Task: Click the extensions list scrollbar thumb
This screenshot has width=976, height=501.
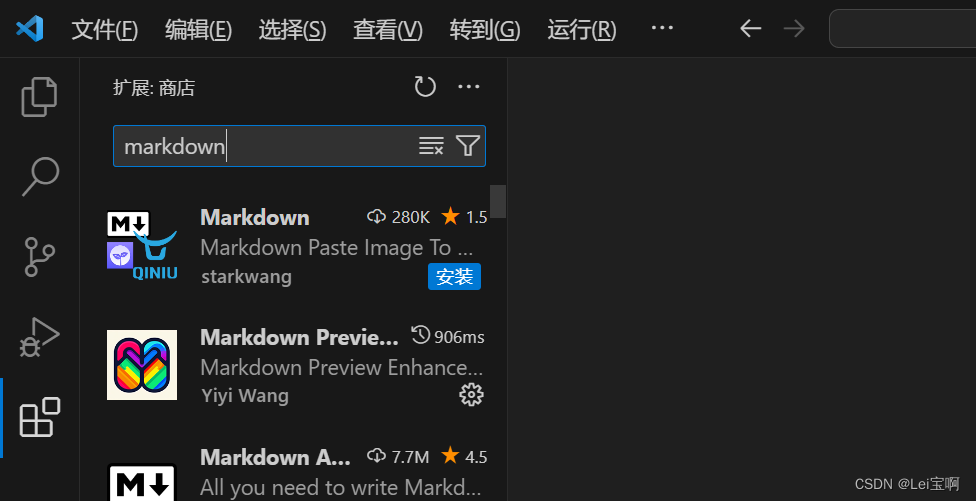Action: 498,201
